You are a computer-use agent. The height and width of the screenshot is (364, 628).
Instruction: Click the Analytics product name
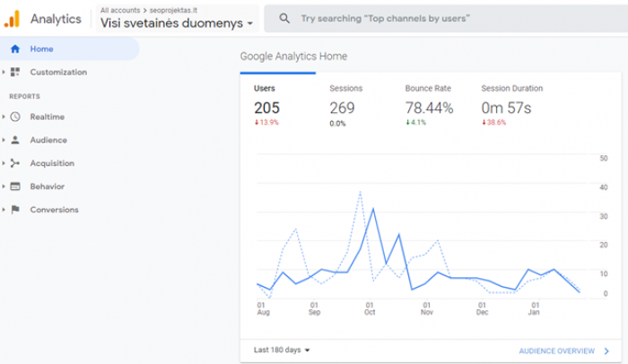(x=56, y=19)
